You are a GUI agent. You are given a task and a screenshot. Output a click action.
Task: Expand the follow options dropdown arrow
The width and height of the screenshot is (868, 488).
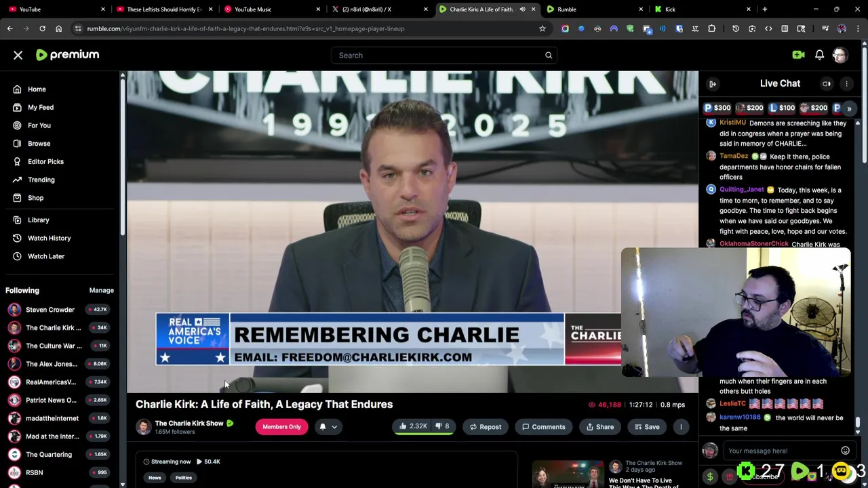[334, 427]
